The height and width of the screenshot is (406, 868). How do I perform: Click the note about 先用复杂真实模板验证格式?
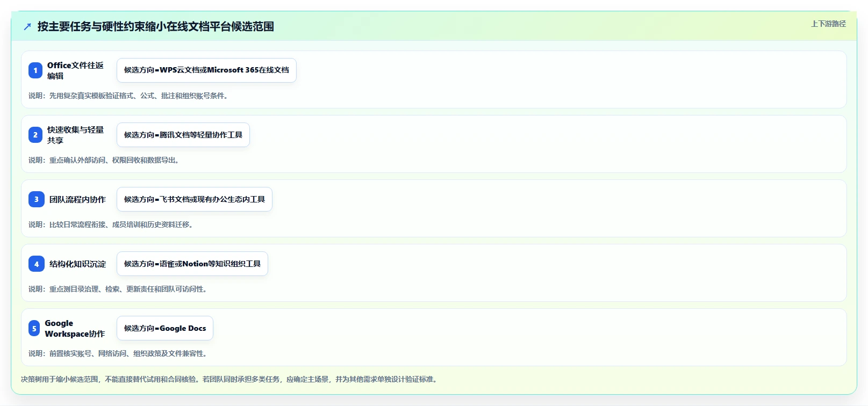[129, 96]
